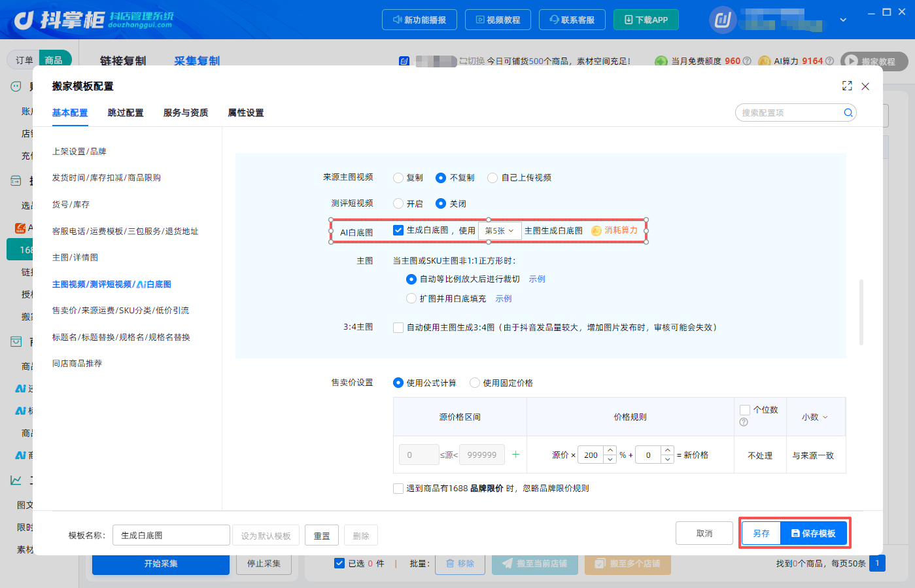Click the green plus to add price range
This screenshot has height=588, width=915.
(515, 455)
